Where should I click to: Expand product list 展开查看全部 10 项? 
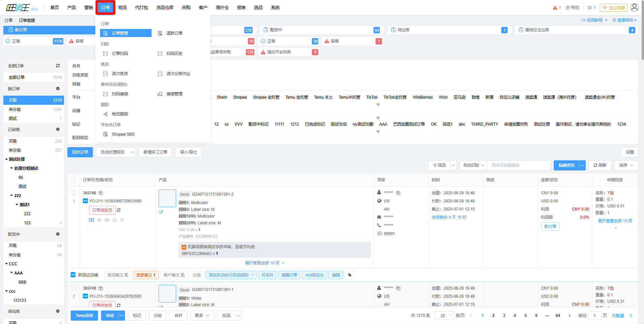point(265,263)
